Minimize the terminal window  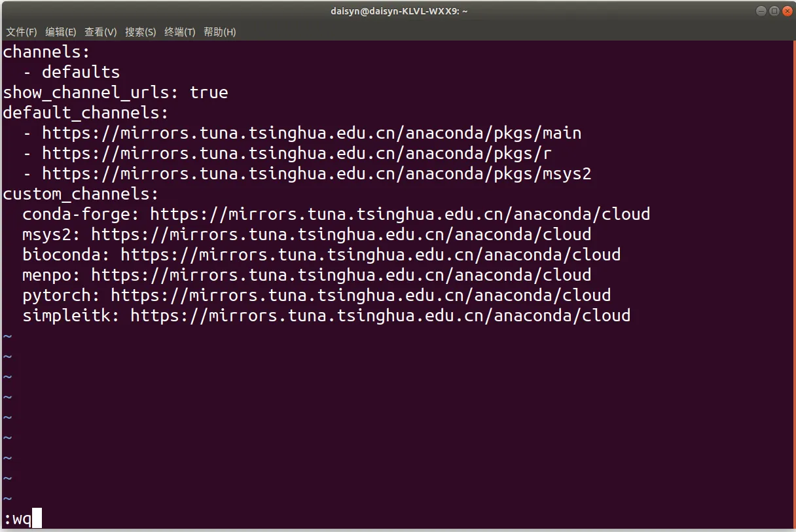761,10
